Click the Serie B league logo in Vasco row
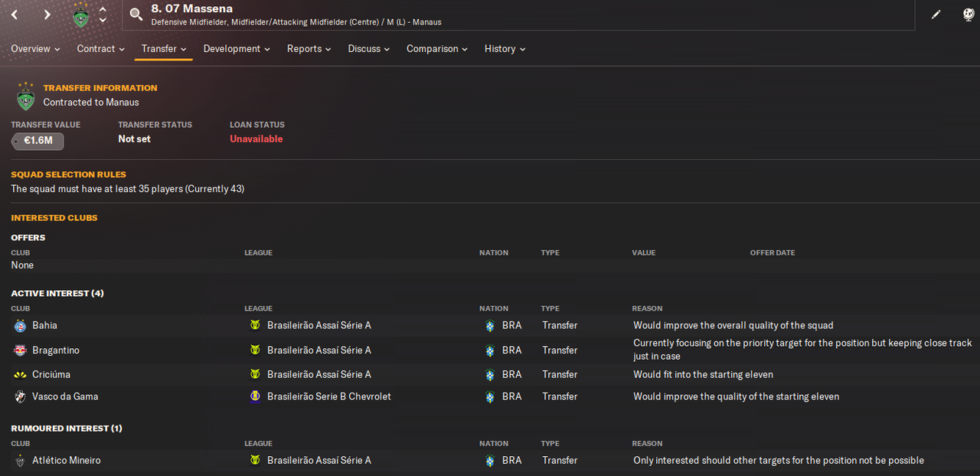 [x=255, y=397]
